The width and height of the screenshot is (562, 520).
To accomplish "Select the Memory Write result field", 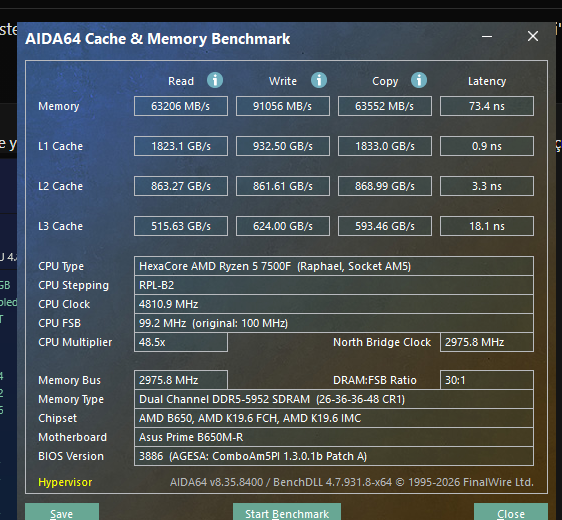I will pos(283,106).
